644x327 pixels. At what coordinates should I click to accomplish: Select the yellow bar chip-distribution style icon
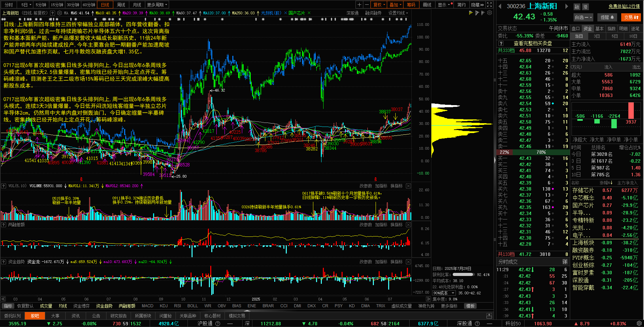471,13
